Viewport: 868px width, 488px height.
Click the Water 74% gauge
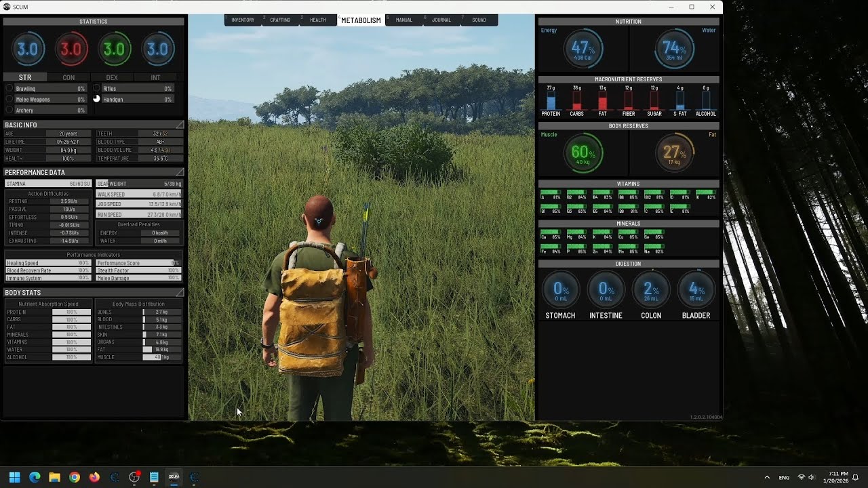pos(674,49)
